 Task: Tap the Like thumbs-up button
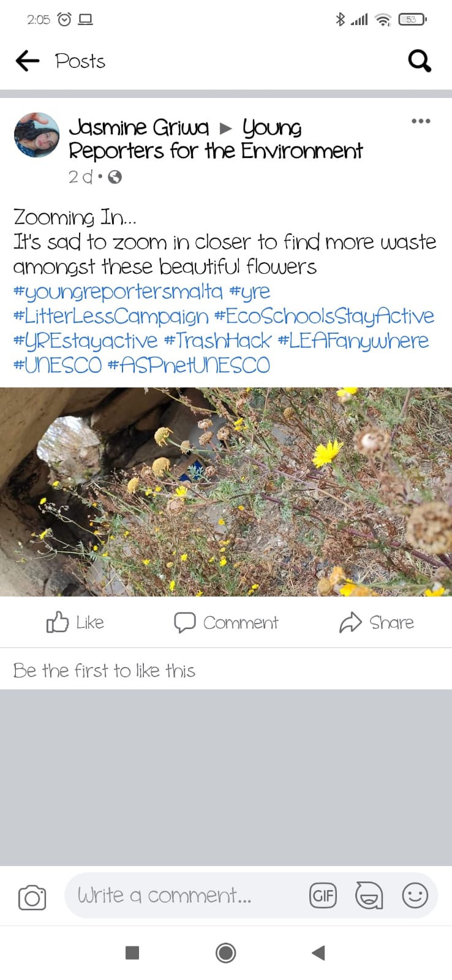pyautogui.click(x=75, y=622)
